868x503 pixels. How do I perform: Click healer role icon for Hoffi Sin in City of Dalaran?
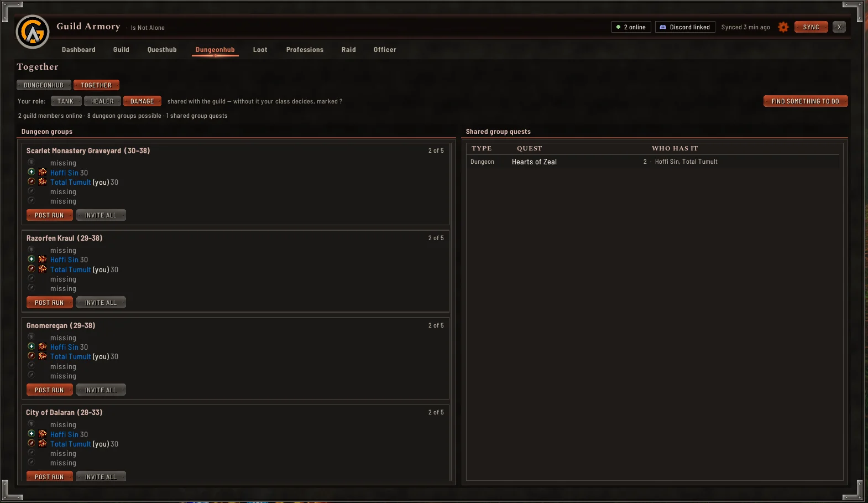(32, 434)
